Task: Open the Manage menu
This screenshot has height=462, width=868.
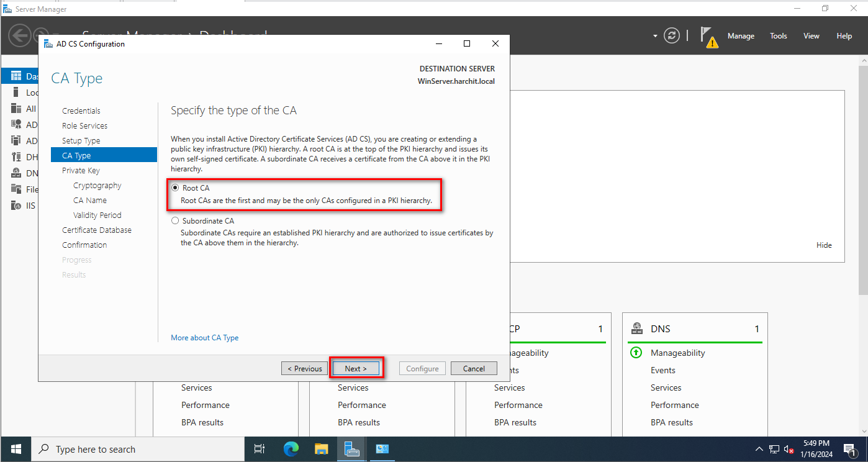Action: point(741,36)
